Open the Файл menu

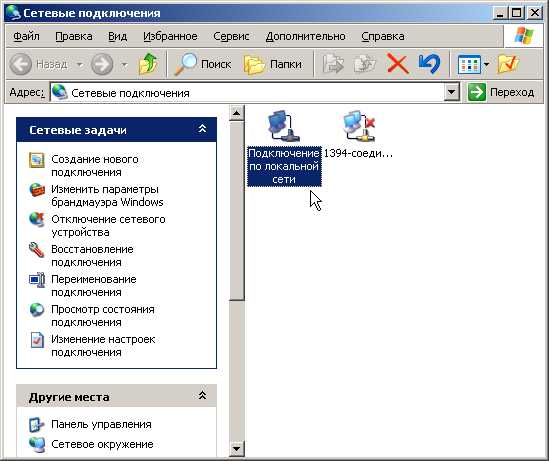26,36
